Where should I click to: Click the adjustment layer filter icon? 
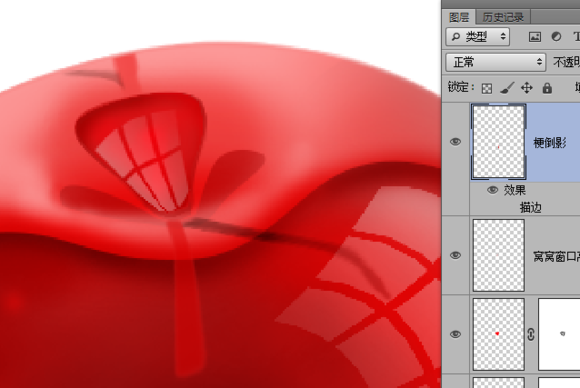(x=556, y=37)
